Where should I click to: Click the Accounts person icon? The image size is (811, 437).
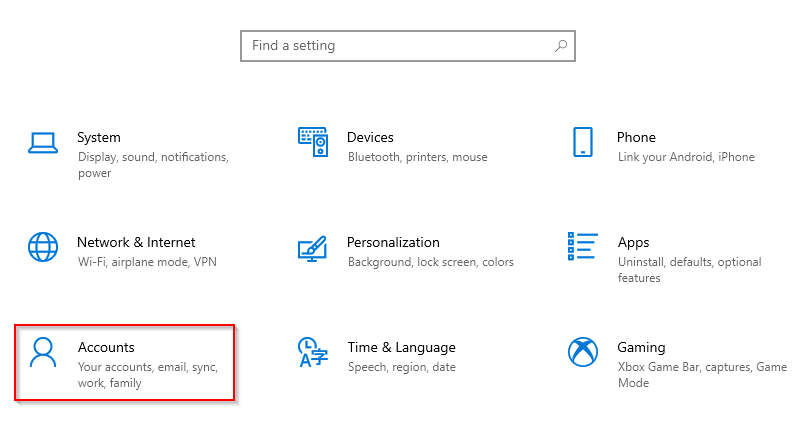[43, 352]
